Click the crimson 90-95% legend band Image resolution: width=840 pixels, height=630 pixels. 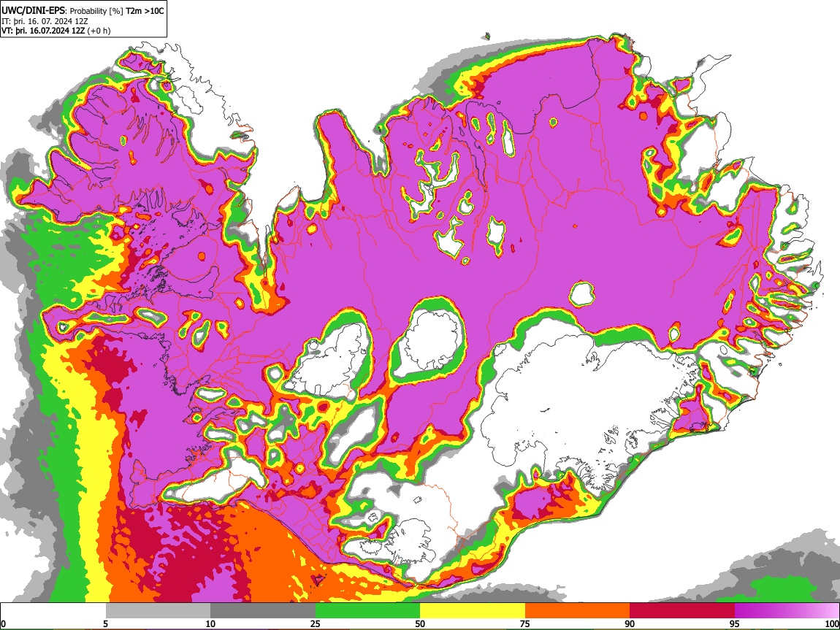682,611
